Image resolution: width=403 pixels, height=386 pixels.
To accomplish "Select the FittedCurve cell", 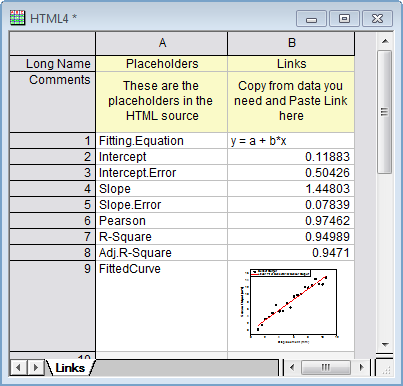I will pyautogui.click(x=162, y=306).
